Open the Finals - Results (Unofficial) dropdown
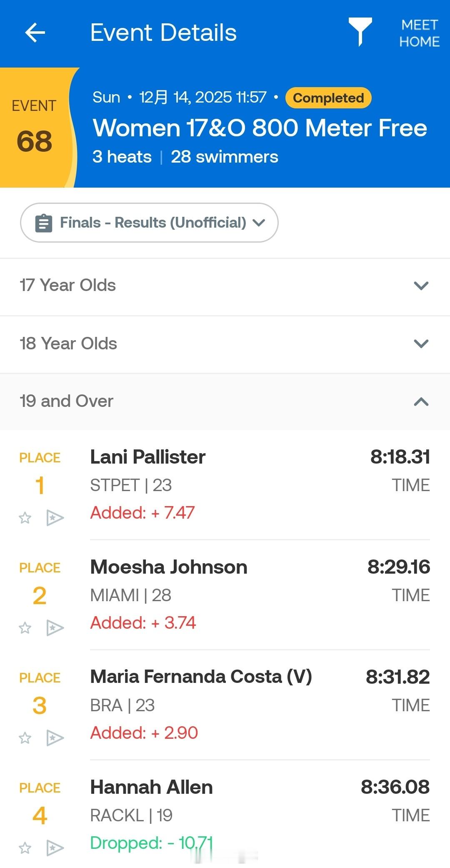The width and height of the screenshot is (450, 868). (149, 223)
